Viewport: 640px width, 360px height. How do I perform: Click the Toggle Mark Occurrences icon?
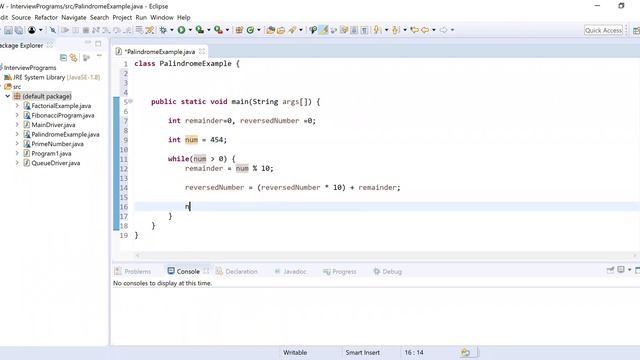(x=324, y=30)
